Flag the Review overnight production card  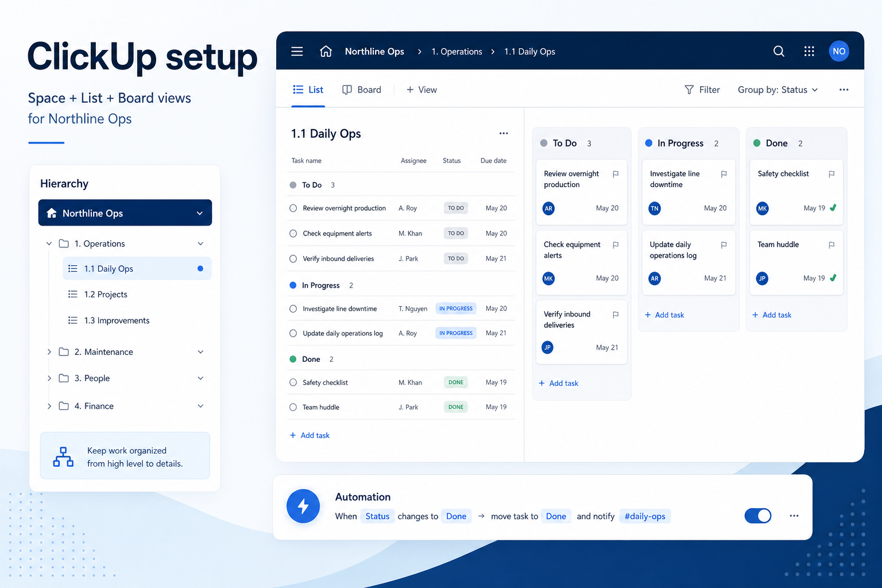tap(616, 174)
